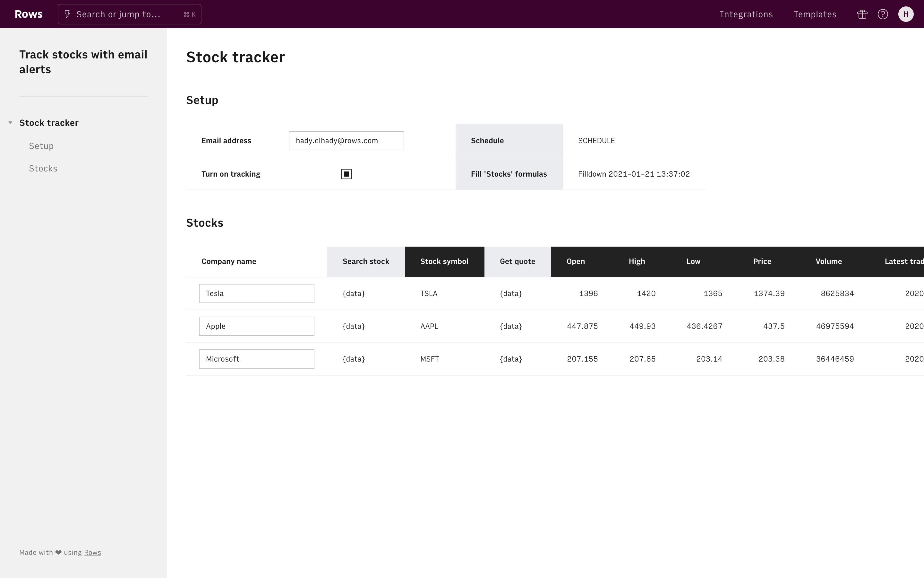Click Track stocks with email alerts title

[x=83, y=62]
